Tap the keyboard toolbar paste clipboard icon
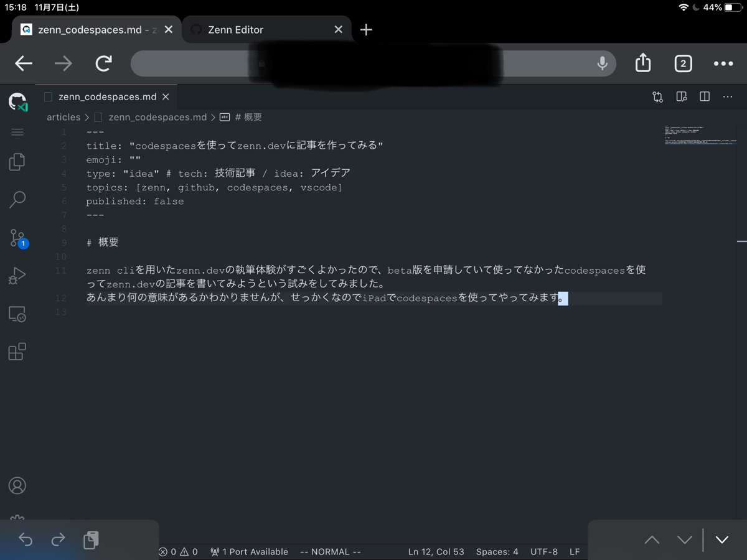The width and height of the screenshot is (747, 560). click(91, 539)
